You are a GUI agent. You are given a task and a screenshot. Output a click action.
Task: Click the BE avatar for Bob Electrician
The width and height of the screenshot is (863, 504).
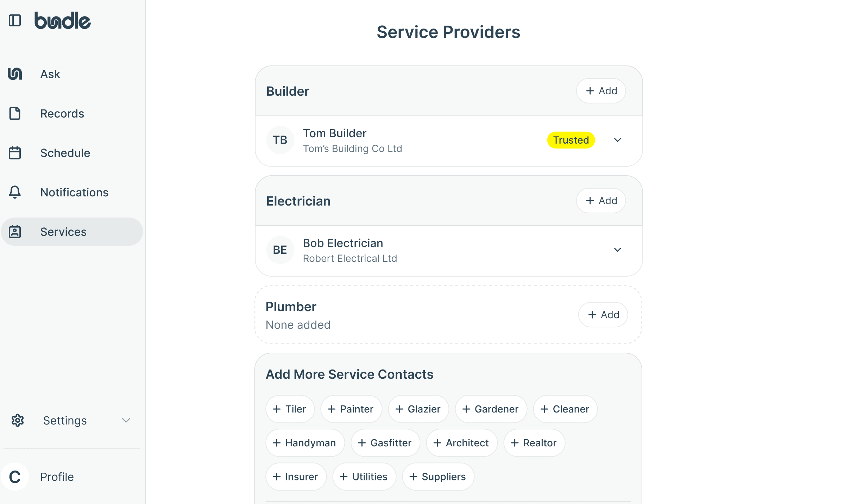coord(280,250)
